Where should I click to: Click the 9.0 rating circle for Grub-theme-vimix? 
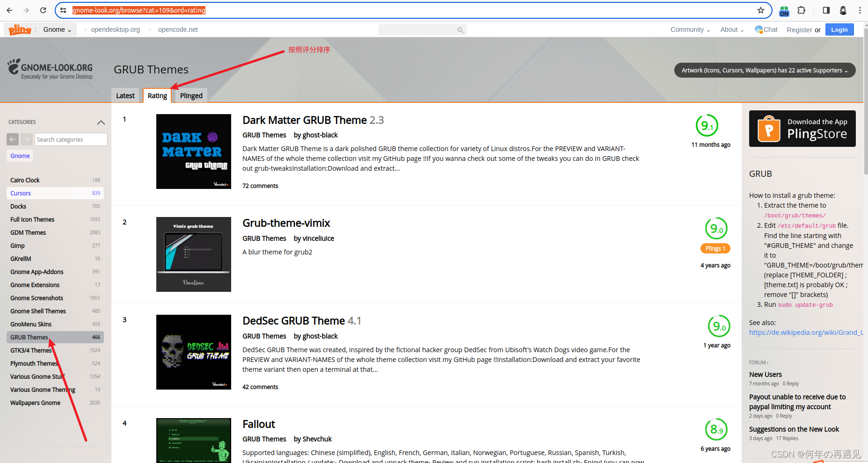[x=716, y=229]
